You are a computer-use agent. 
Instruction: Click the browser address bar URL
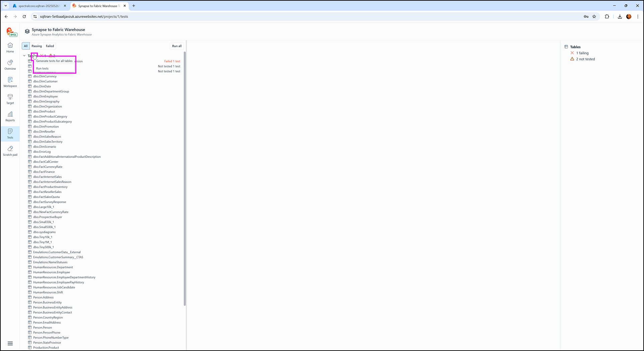(x=84, y=16)
